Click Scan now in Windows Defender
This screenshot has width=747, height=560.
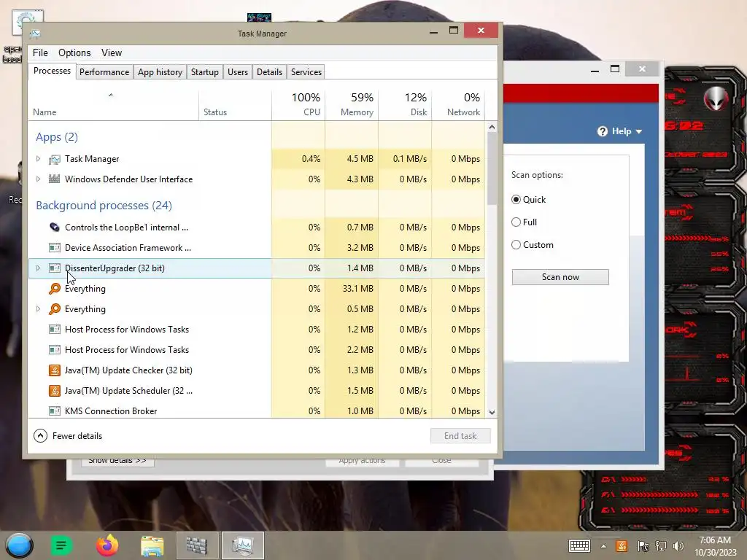pyautogui.click(x=560, y=277)
